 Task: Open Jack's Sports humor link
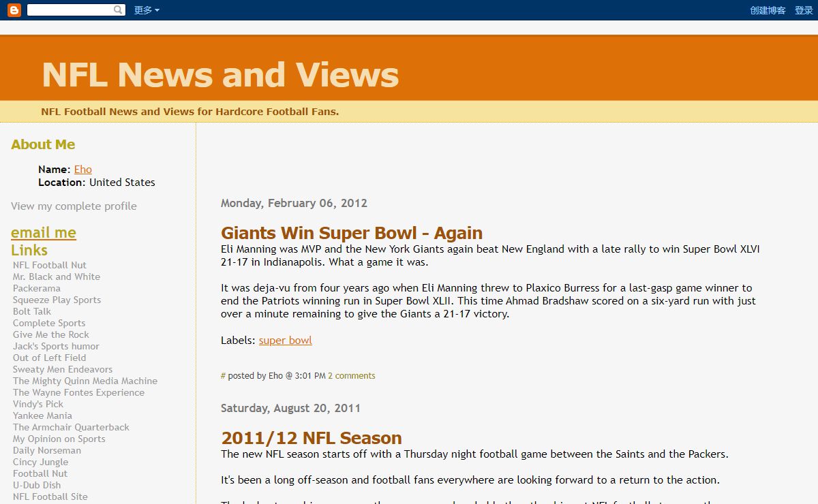(56, 346)
